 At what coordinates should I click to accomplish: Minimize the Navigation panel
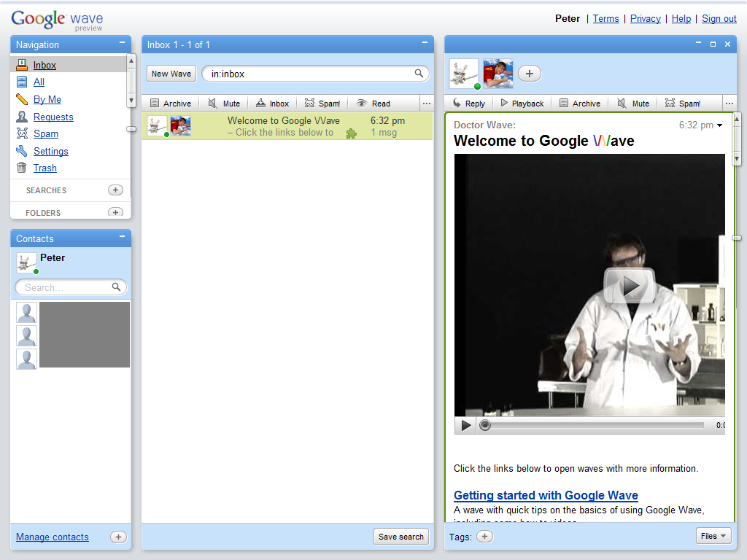click(122, 43)
